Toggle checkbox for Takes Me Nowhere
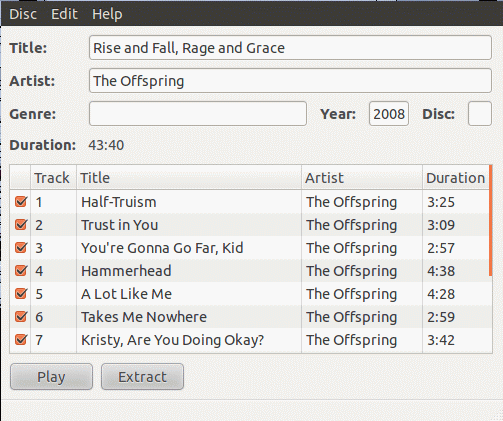503x421 pixels. (x=21, y=316)
